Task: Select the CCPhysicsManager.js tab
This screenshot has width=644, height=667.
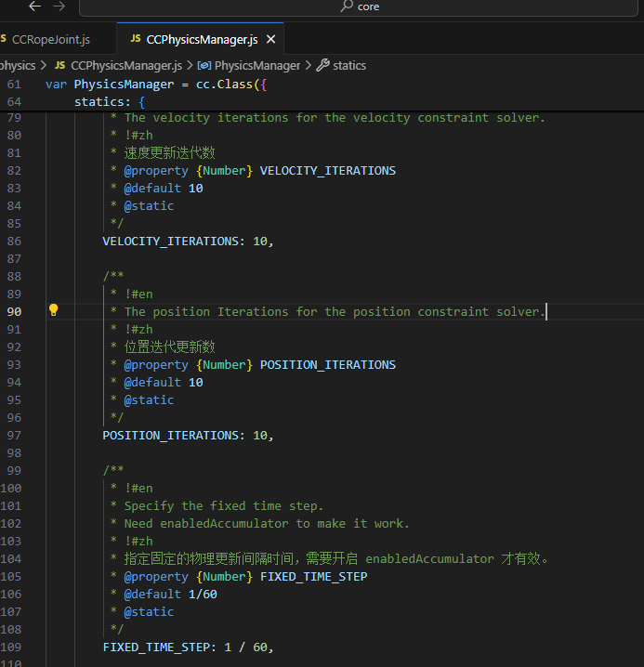Action: [x=202, y=39]
